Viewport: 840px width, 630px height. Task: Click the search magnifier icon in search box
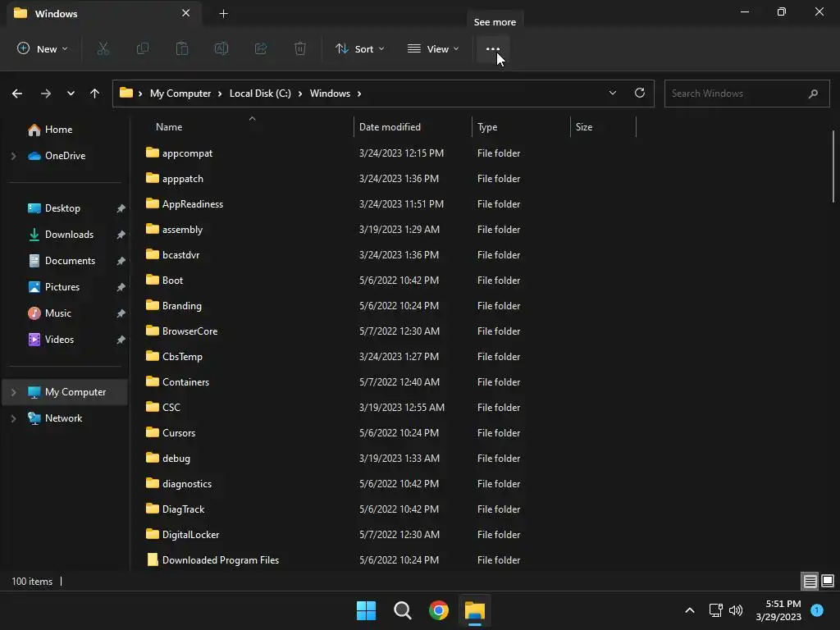[x=813, y=94]
